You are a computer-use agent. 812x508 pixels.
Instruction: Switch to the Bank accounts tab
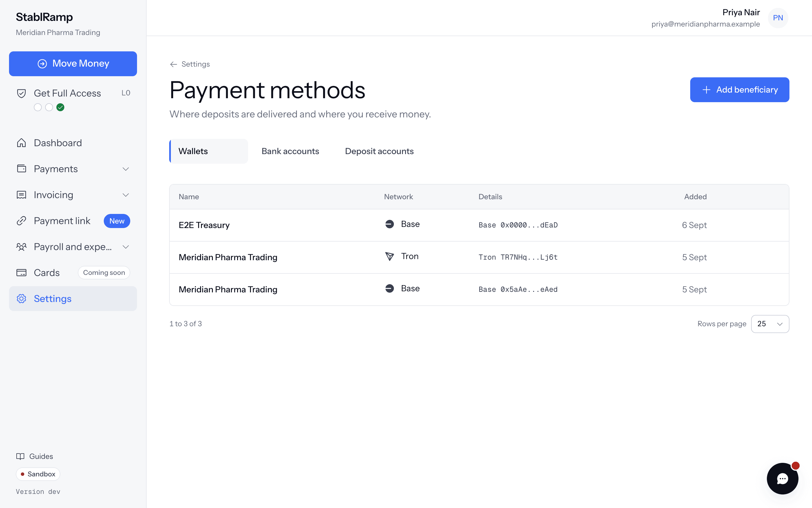[x=290, y=151]
